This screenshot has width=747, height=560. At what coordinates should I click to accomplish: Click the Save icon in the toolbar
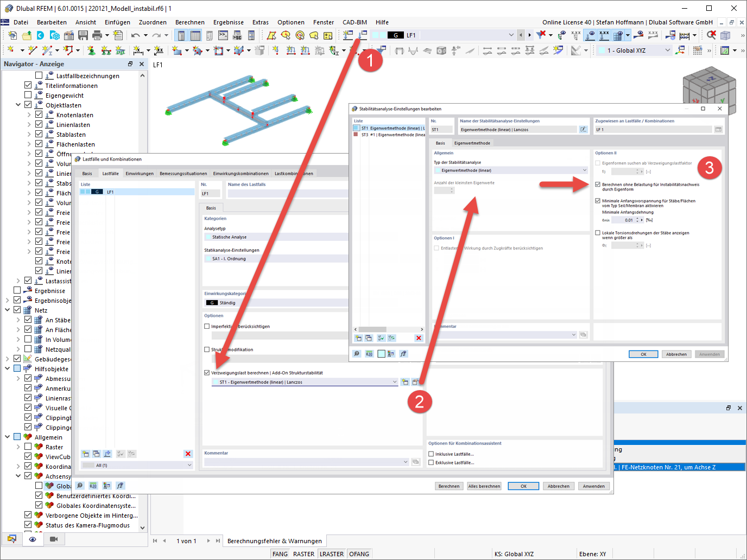(83, 34)
